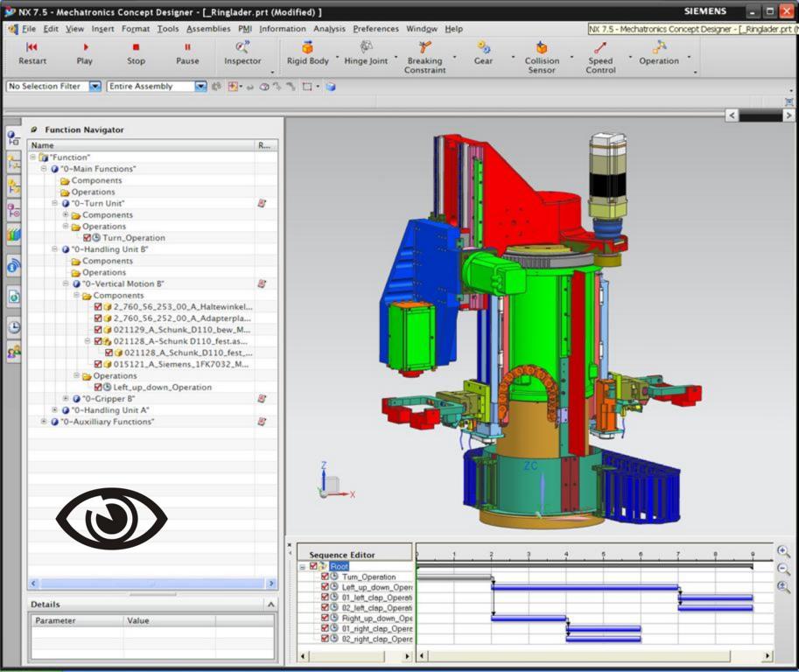799x672 pixels.
Task: Click the requirement marker for 0-Vertical Motion B
Action: pyautogui.click(x=262, y=283)
